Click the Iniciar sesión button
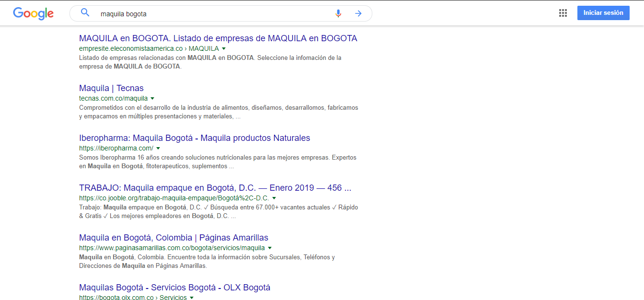The image size is (644, 300). (x=603, y=13)
